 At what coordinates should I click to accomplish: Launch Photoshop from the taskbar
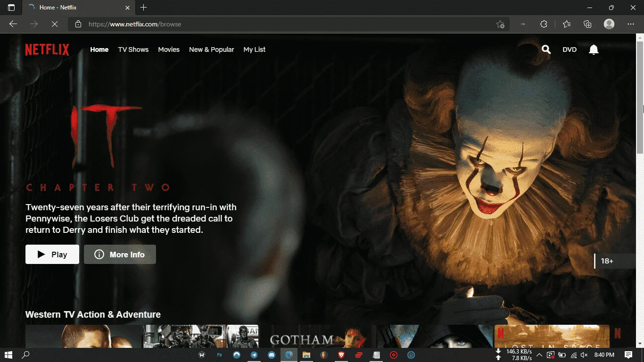219,354
